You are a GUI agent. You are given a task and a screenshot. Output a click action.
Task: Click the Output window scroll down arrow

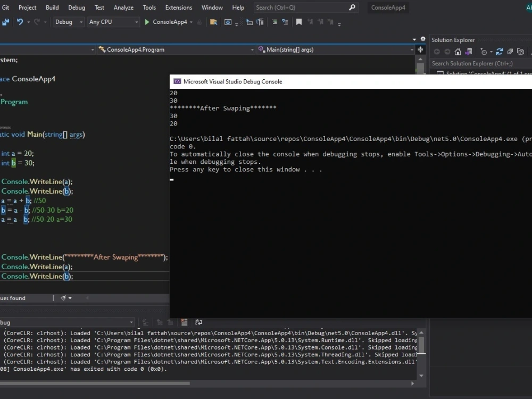pos(421,376)
